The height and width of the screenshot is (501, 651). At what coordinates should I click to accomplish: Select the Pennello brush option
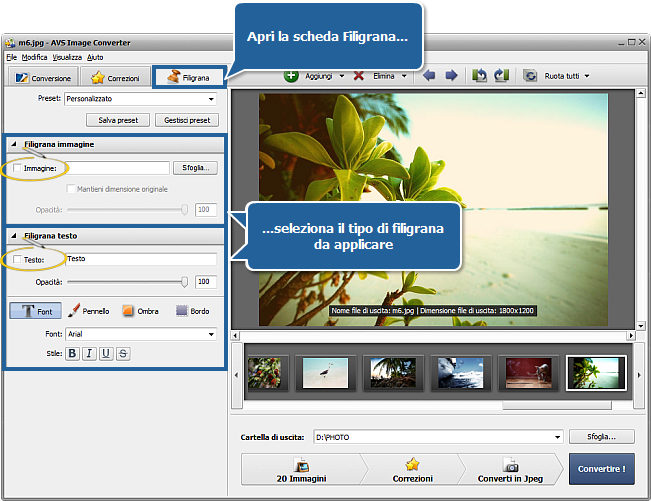pos(88,311)
